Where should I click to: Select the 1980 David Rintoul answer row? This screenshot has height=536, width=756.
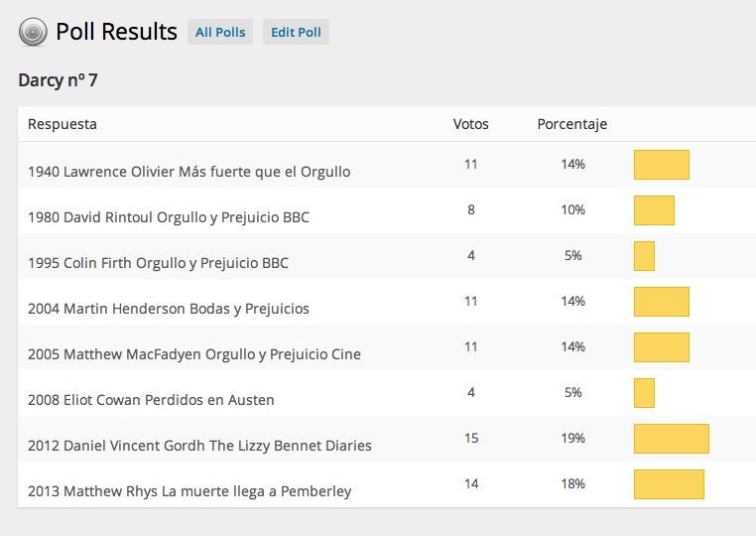click(169, 216)
